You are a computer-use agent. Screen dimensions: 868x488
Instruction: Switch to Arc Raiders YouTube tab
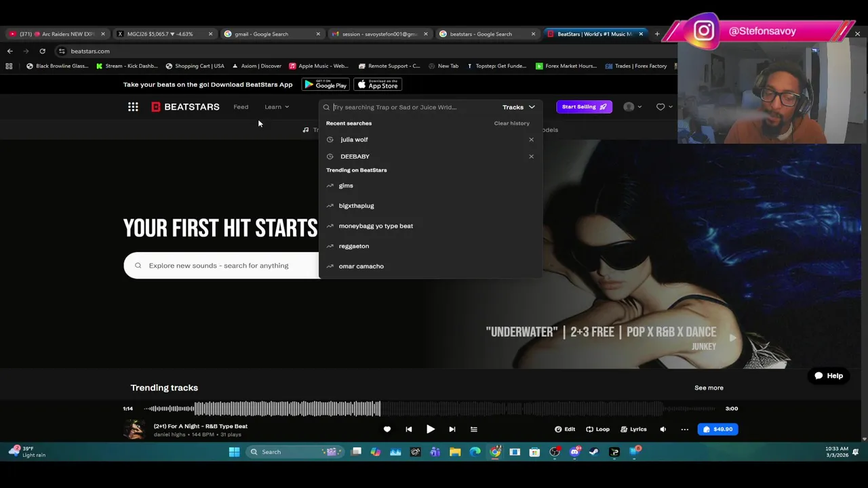tap(56, 34)
